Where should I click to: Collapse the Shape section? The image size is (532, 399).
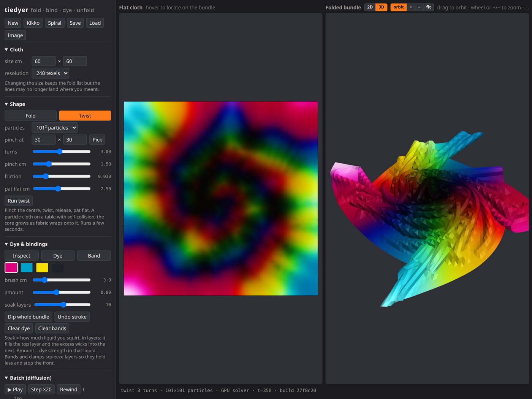coord(15,104)
